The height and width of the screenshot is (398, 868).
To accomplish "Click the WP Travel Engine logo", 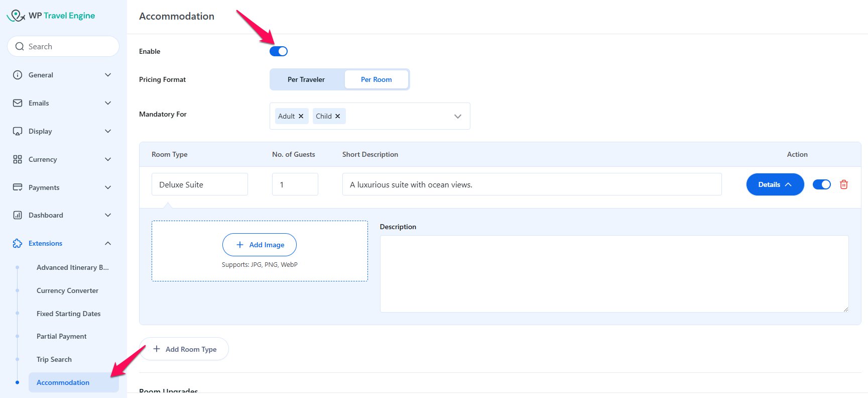I will 51,16.
